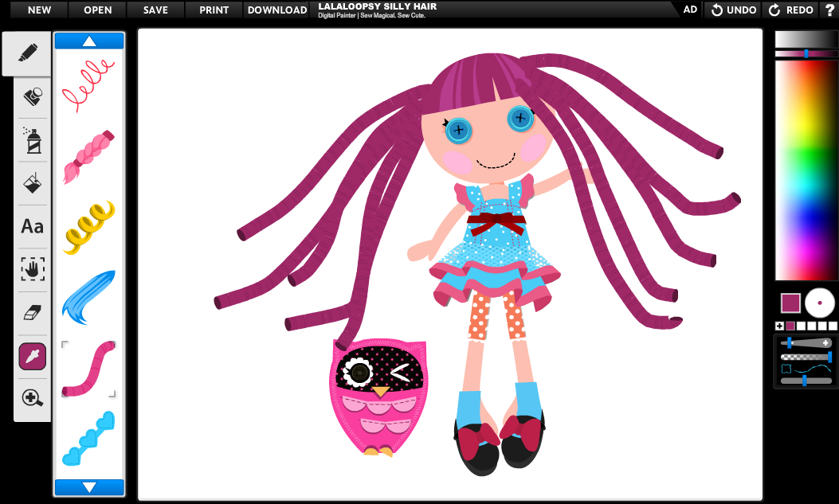
Task: Activate the zoom magnifier tool
Action: (x=32, y=397)
